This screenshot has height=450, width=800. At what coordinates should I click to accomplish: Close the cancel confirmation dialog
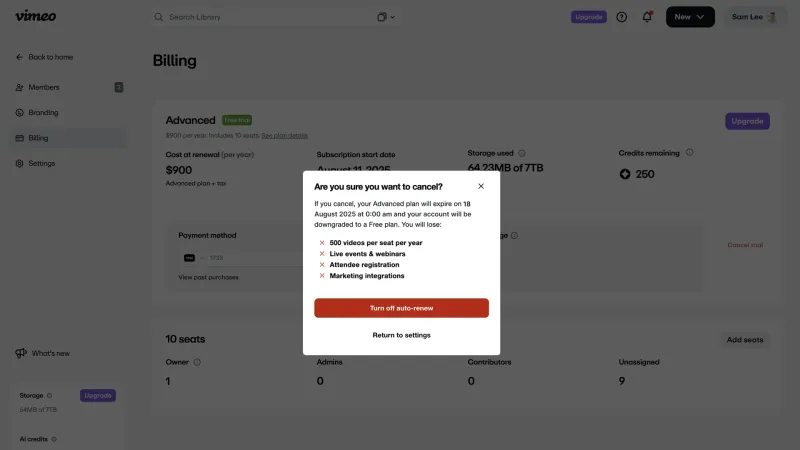(481, 186)
